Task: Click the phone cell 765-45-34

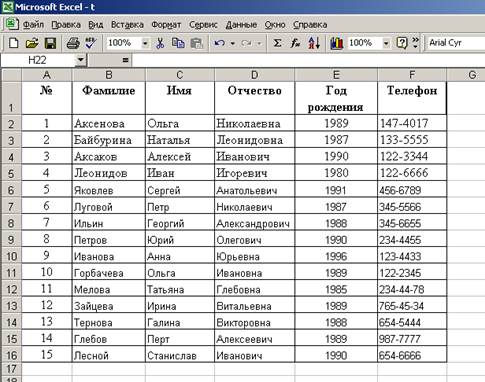Action: (412, 306)
